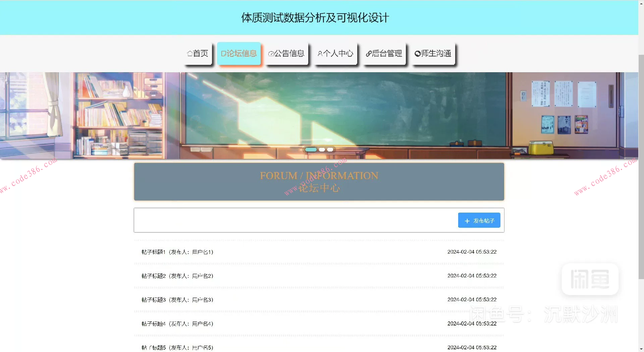This screenshot has width=644, height=352.
Task: Open the 后台管理 menu item
Action: click(x=384, y=53)
